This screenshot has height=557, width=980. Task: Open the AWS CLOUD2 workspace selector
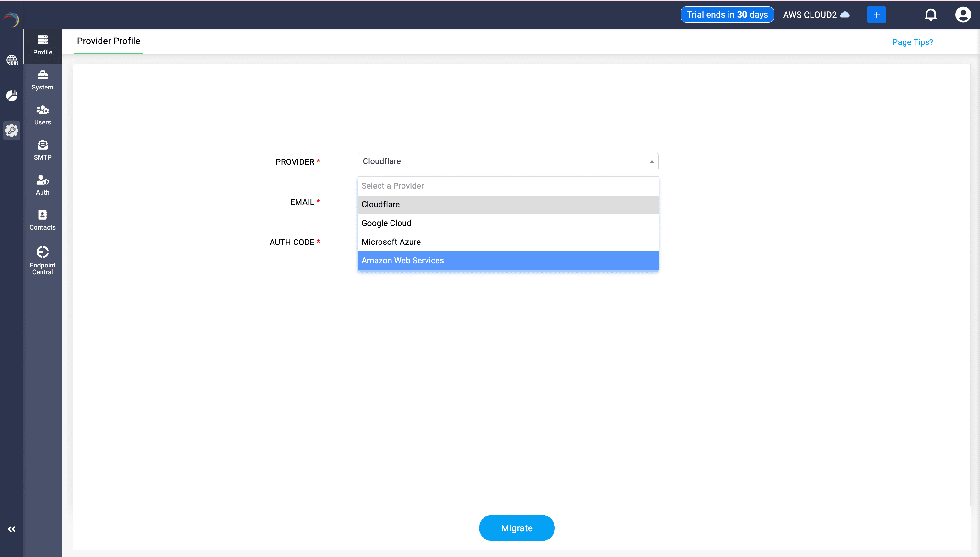816,15
